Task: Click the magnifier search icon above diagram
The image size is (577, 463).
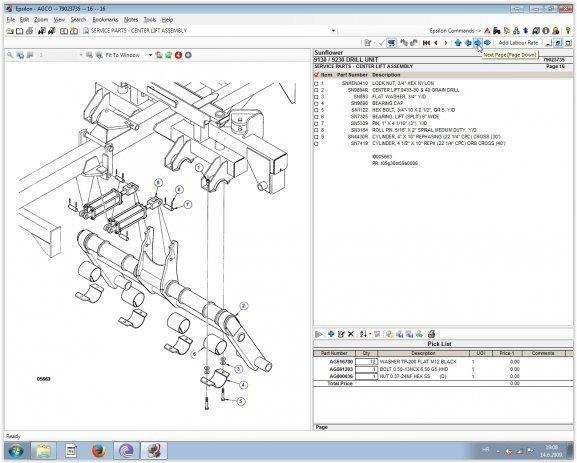Action: 10,55
